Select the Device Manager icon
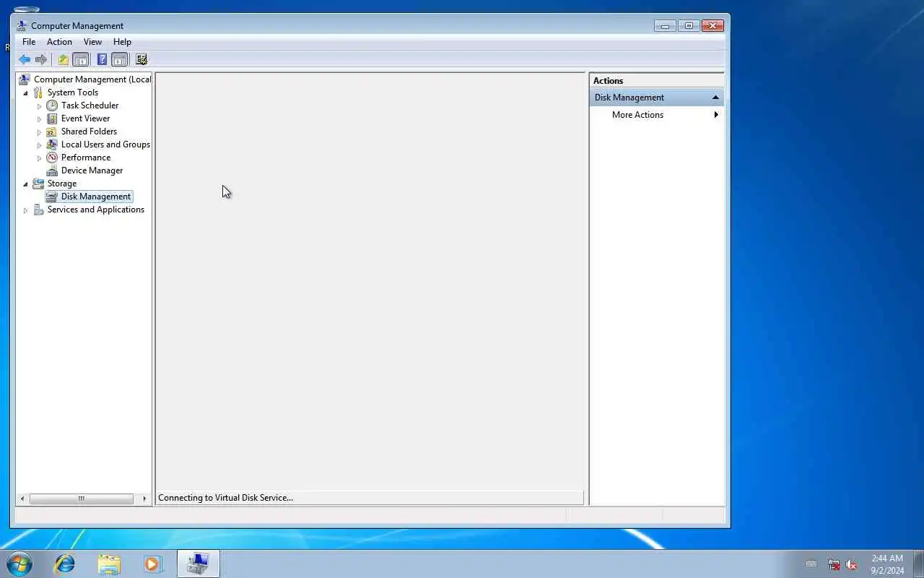The width and height of the screenshot is (924, 578). tap(52, 171)
